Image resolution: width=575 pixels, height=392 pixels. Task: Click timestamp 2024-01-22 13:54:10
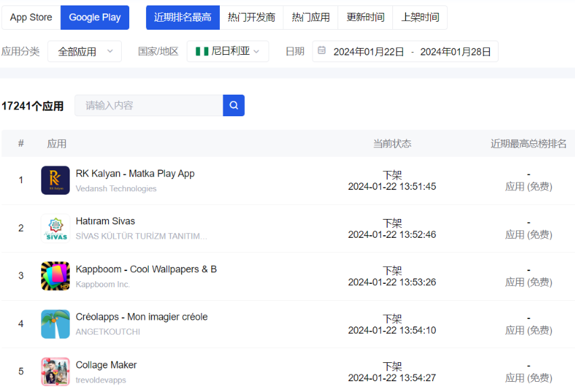pos(392,330)
